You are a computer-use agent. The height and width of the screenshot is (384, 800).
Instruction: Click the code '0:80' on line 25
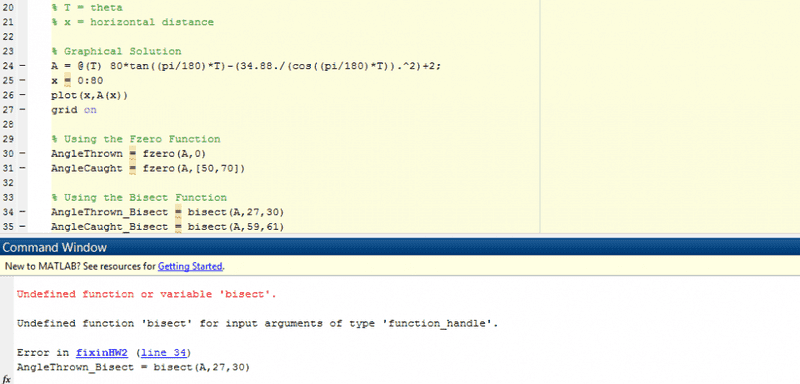click(x=90, y=81)
